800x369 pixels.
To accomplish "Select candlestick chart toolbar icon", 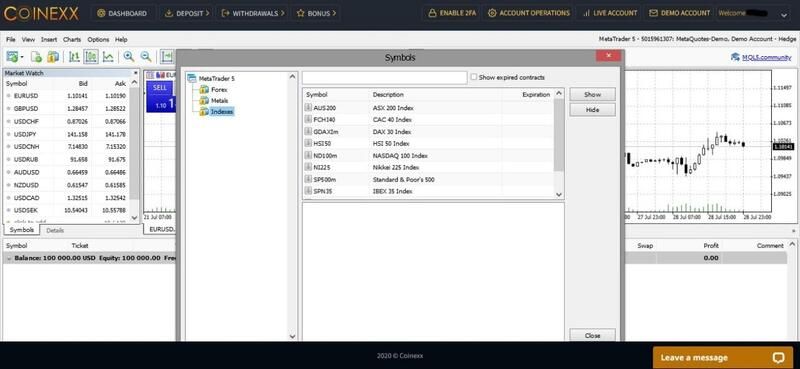I will coord(91,57).
